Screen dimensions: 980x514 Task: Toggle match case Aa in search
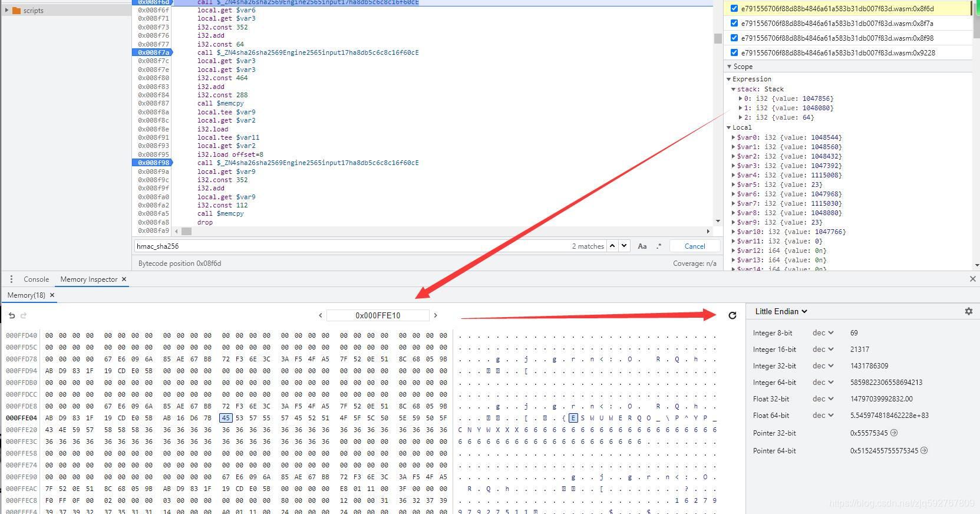(x=642, y=246)
